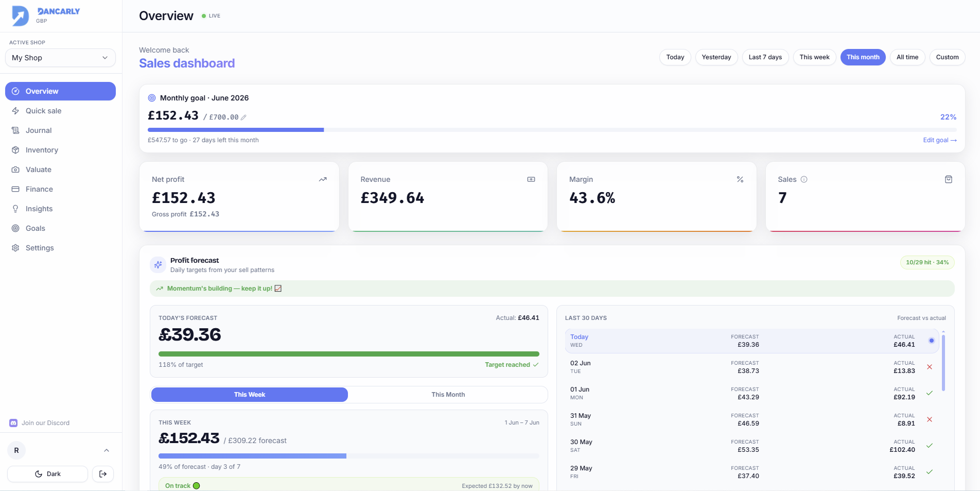Screen dimensions: 980x491
Task: Click the Today row blue status dot
Action: coord(931,341)
